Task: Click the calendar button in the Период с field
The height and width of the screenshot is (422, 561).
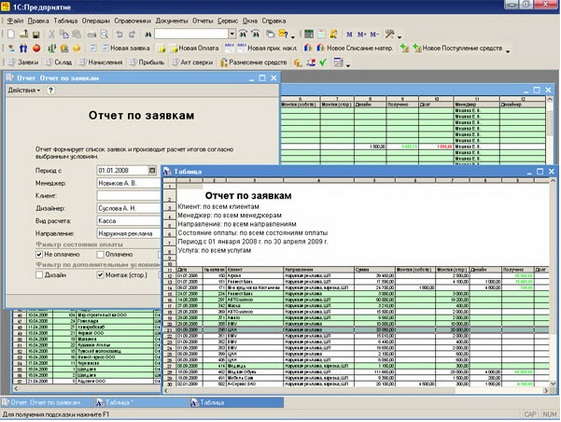Action: pyautogui.click(x=152, y=170)
